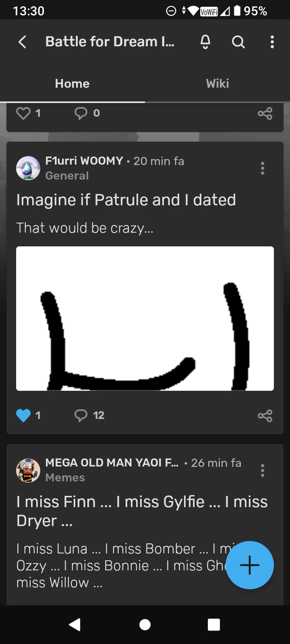View the 12 comments on Patrule post

pos(89,415)
